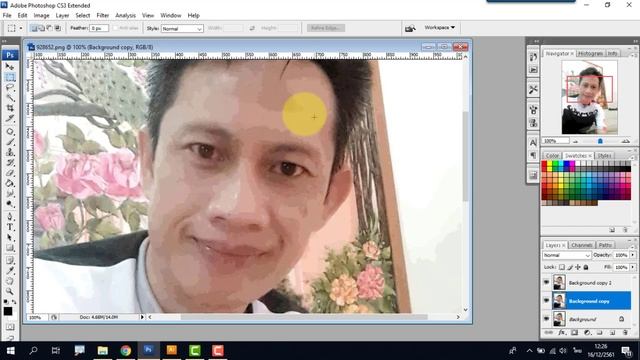This screenshot has height=360, width=640.
Task: Open the Fill slider arrow
Action: point(633,267)
